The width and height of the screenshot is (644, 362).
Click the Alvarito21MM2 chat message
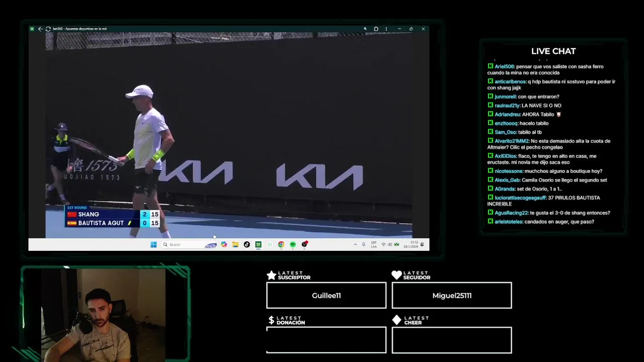pyautogui.click(x=549, y=144)
